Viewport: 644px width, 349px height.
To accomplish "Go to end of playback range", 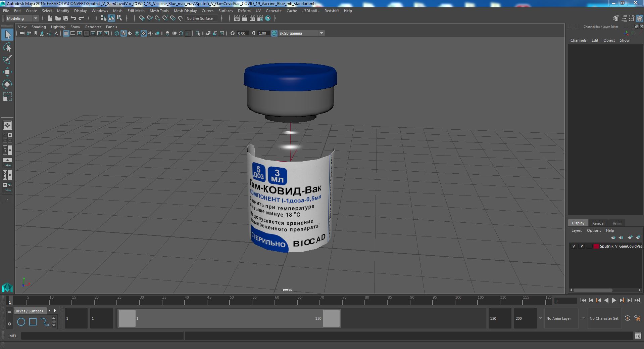I will pyautogui.click(x=637, y=301).
